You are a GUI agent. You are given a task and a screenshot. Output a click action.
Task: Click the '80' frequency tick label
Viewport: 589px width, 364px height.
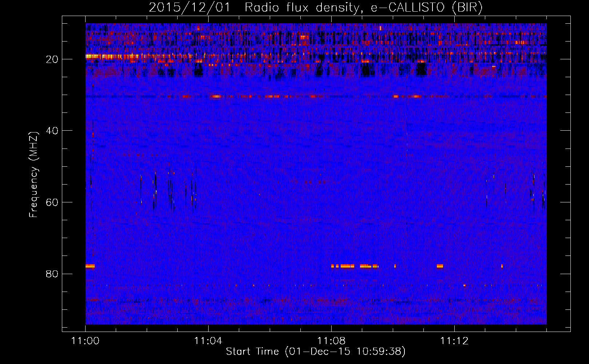point(52,274)
